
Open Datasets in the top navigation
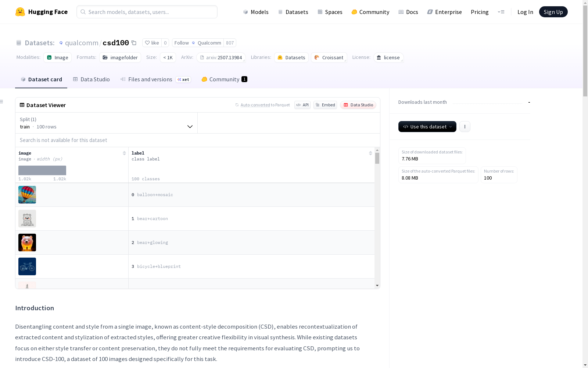(x=293, y=12)
